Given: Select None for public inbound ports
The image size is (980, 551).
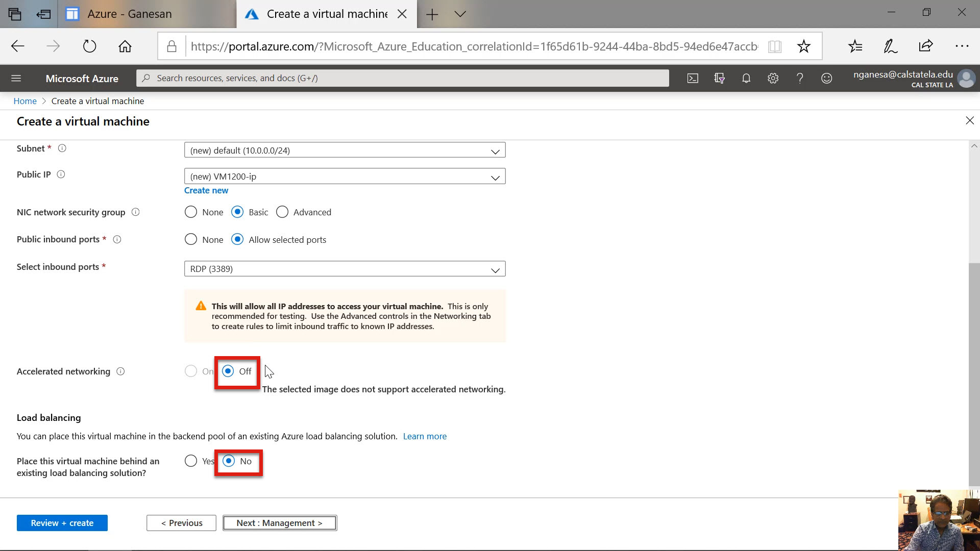Looking at the screenshot, I should [191, 239].
